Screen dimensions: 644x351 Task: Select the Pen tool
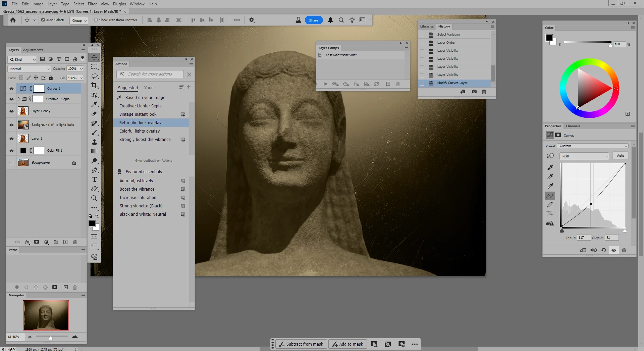point(94,170)
